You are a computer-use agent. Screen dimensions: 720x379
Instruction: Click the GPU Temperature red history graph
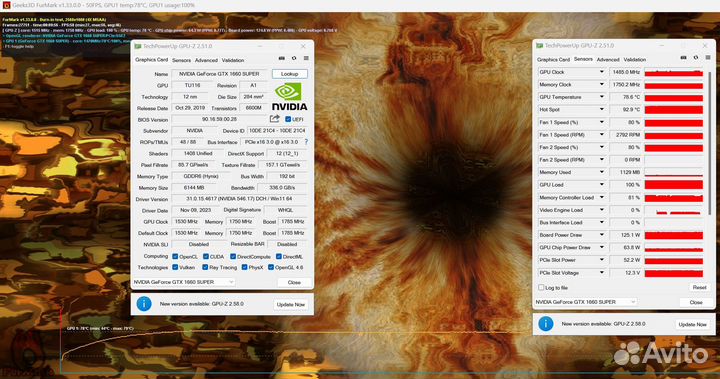click(674, 97)
